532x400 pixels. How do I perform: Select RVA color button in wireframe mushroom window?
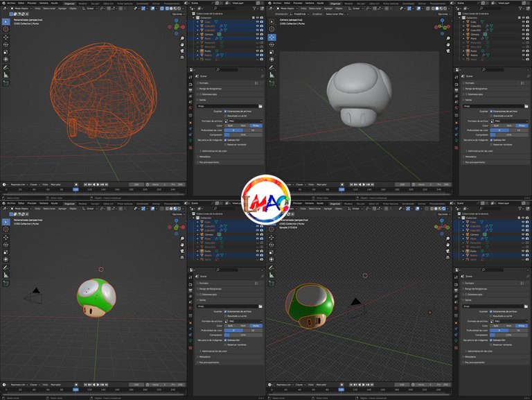pyautogui.click(x=243, y=125)
